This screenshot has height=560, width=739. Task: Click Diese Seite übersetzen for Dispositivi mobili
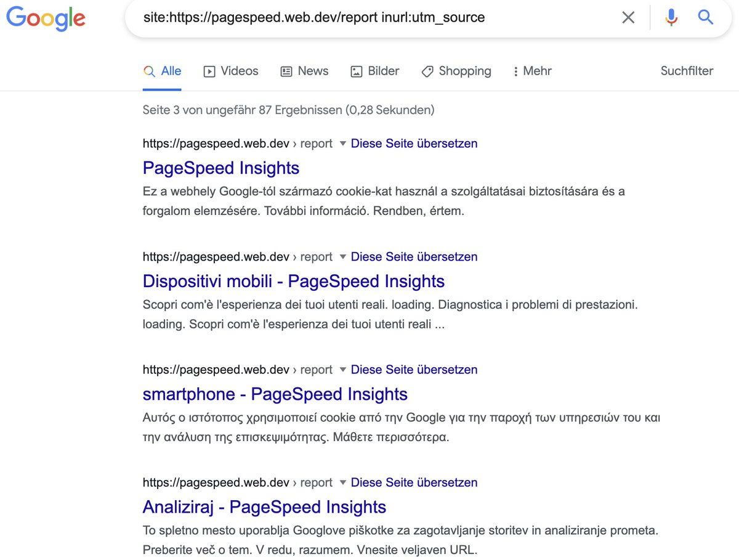[414, 256]
